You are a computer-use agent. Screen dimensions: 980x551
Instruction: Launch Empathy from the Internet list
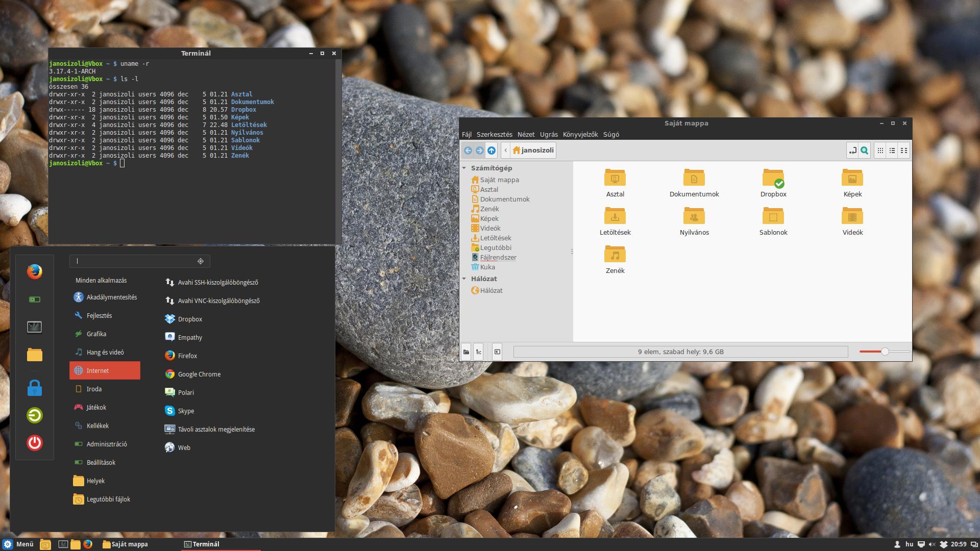point(184,337)
